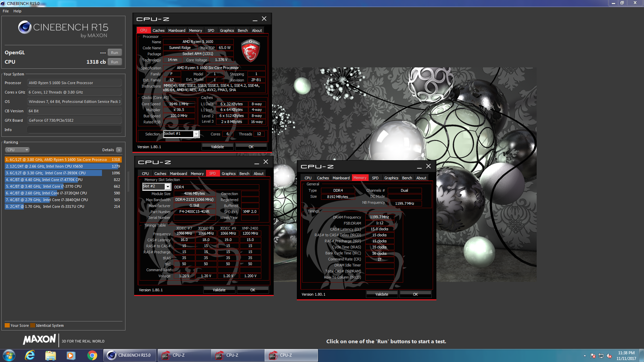The image size is (644, 362).
Task: Click the Show Desktop strip at taskbar end
Action: 642,355
